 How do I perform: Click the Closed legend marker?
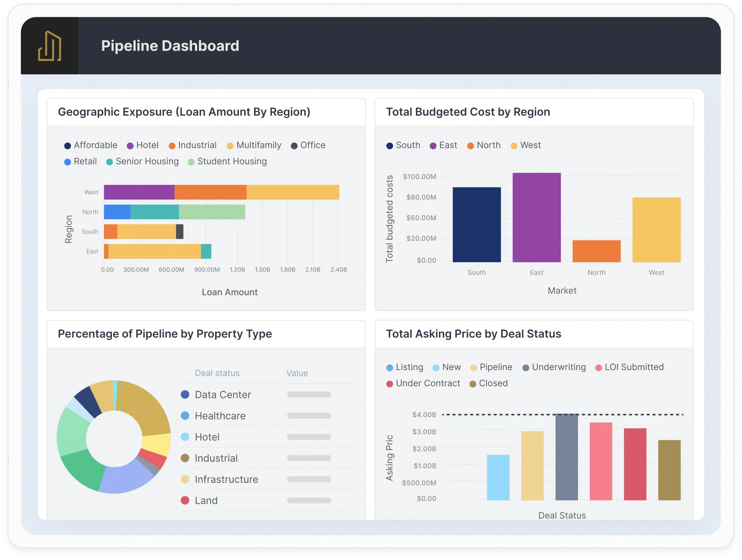point(473,384)
